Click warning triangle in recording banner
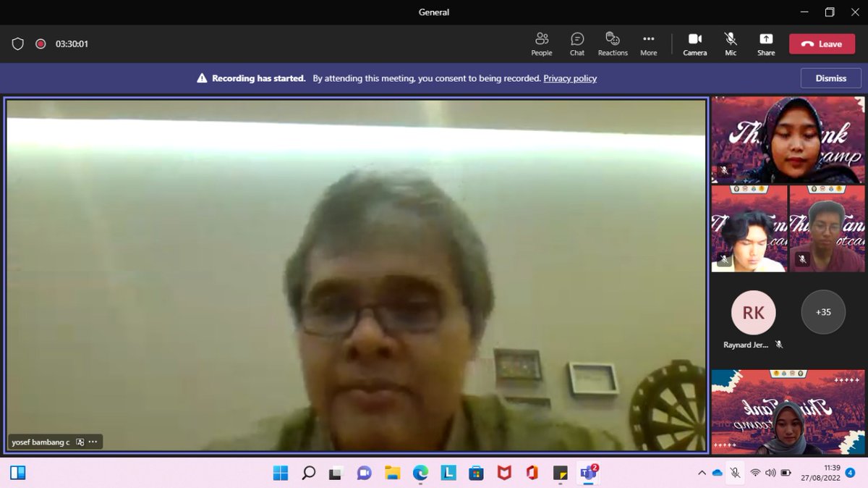Screen dimensions: 868x488 pyautogui.click(x=202, y=78)
